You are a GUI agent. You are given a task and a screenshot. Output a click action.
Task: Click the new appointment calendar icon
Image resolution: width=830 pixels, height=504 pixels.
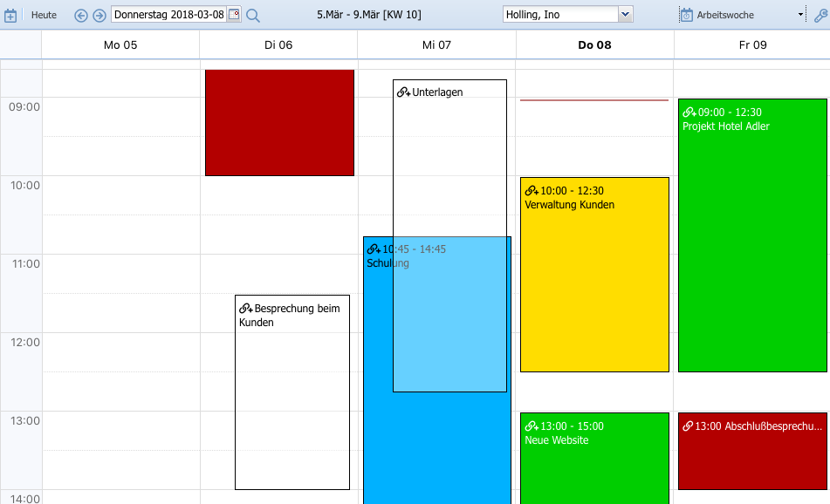10,15
